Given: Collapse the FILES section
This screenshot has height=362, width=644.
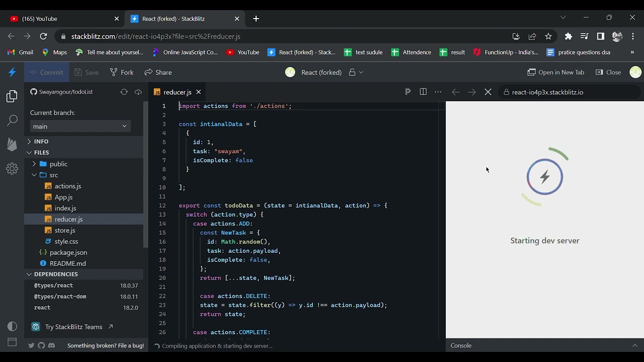Looking at the screenshot, I should [x=84, y=152].
